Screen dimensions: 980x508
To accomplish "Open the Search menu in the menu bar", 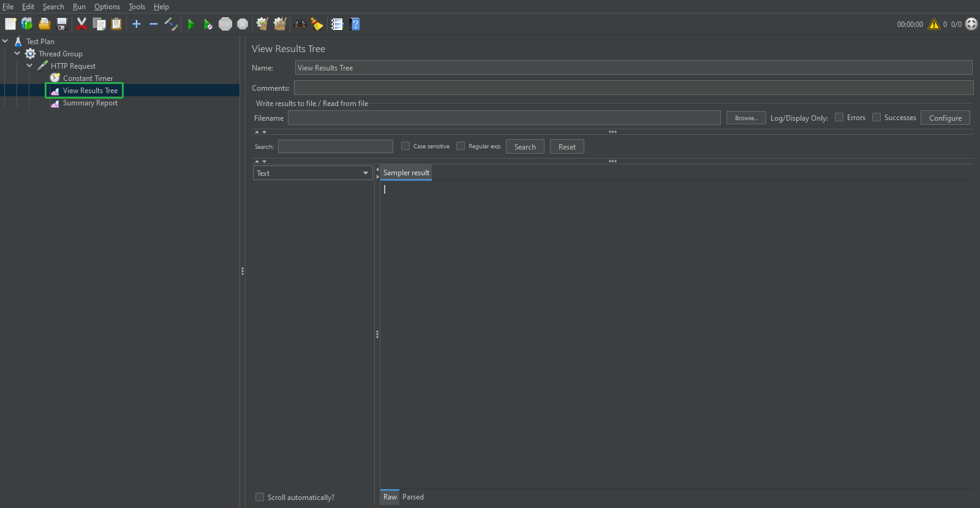I will [x=53, y=7].
